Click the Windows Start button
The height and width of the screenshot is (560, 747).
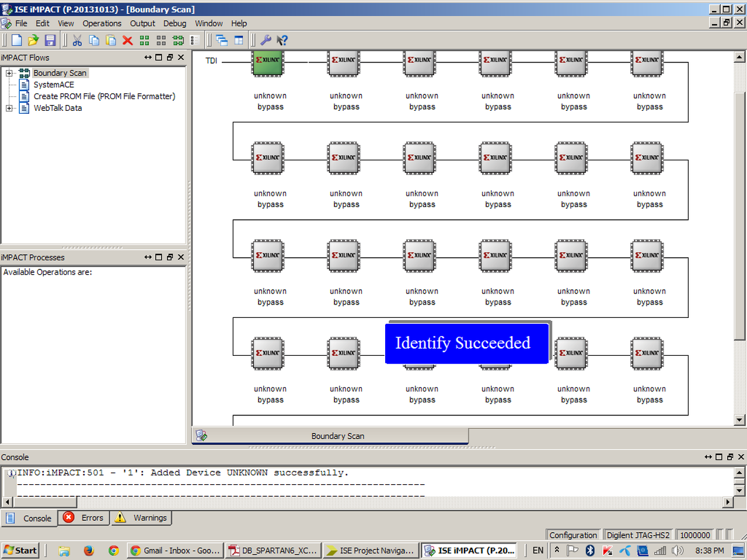point(20,550)
